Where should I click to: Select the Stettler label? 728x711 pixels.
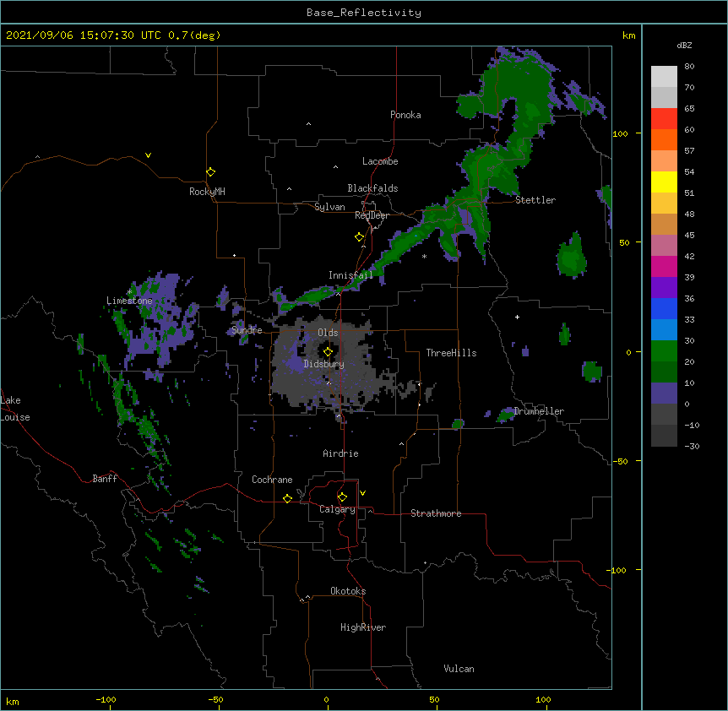(x=535, y=200)
